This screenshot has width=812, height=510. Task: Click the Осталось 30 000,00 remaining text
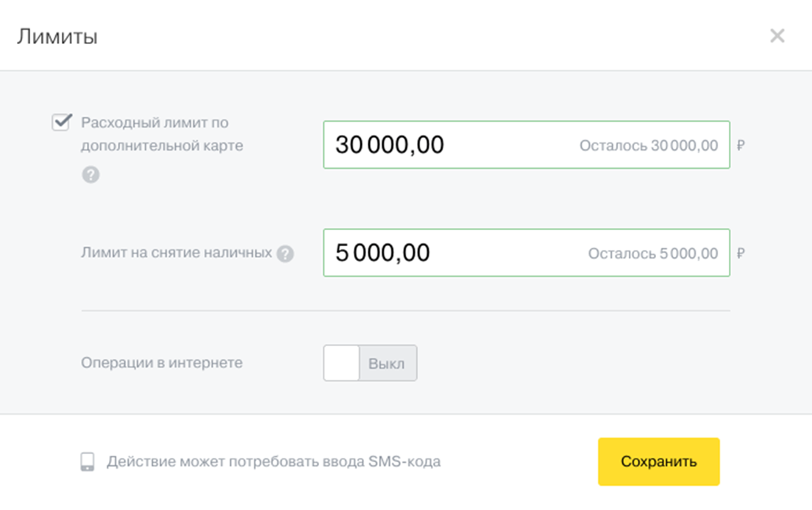(649, 146)
